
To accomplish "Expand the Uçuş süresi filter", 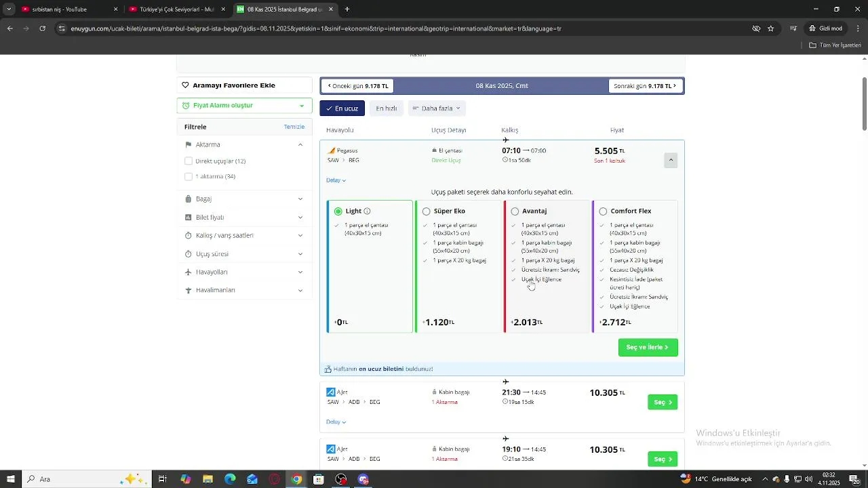I will coord(300,254).
